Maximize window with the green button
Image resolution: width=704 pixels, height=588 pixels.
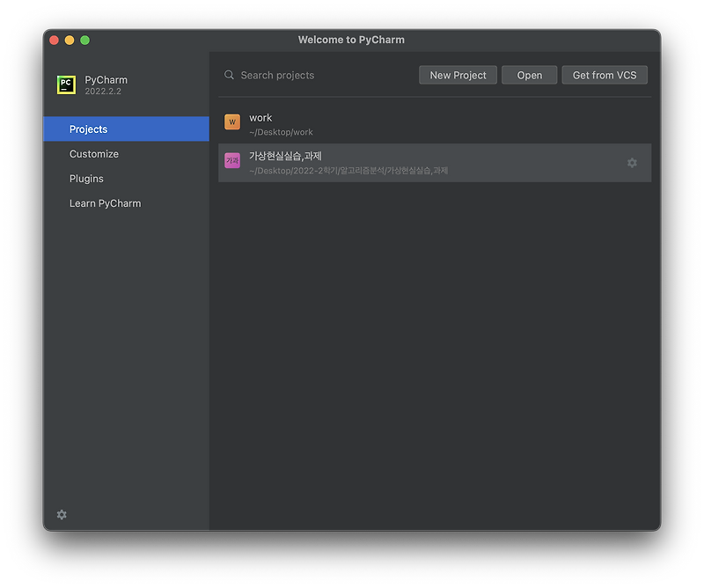click(x=84, y=40)
